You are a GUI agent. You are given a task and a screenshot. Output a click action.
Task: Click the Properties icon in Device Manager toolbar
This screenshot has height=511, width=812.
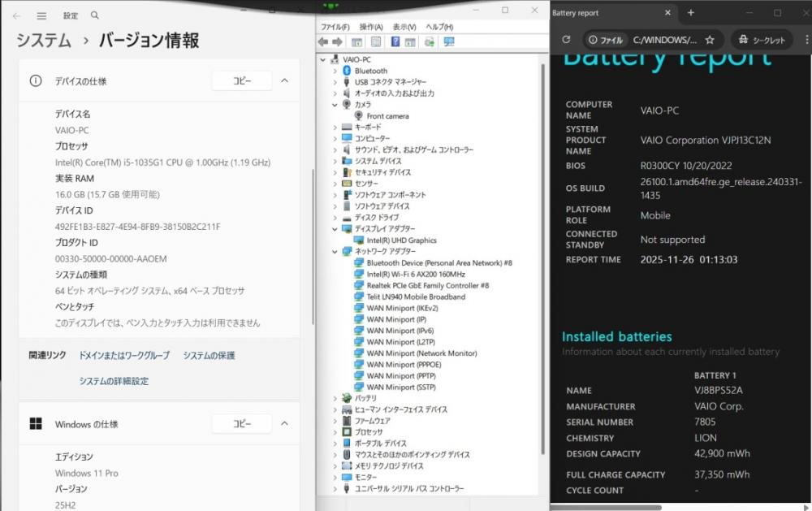(x=376, y=42)
